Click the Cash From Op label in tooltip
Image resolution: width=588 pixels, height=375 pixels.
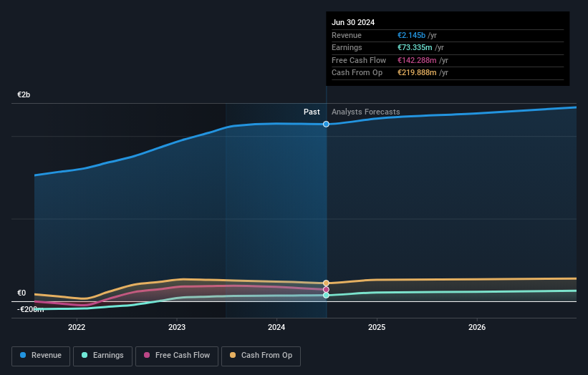click(x=357, y=73)
